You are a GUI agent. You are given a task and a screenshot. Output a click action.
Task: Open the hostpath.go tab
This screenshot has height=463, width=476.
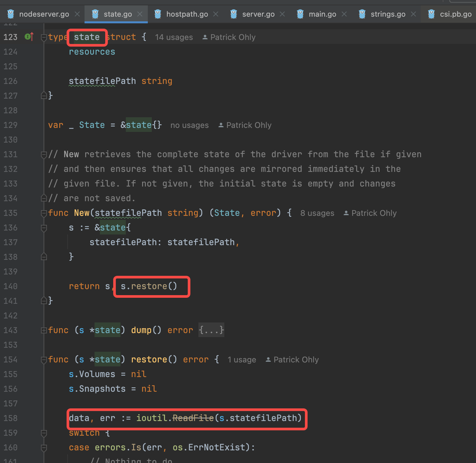187,14
